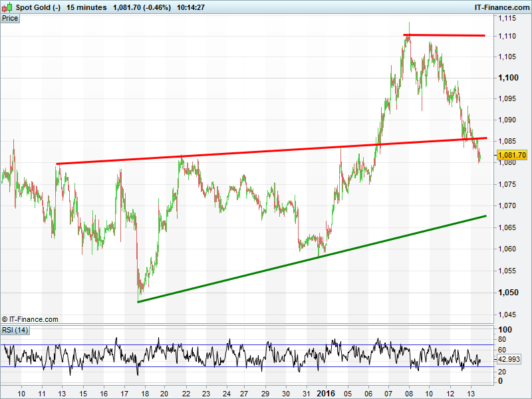Viewport: 532px width, 399px height.
Task: Click date label 18 on time axis
Action: tap(144, 393)
